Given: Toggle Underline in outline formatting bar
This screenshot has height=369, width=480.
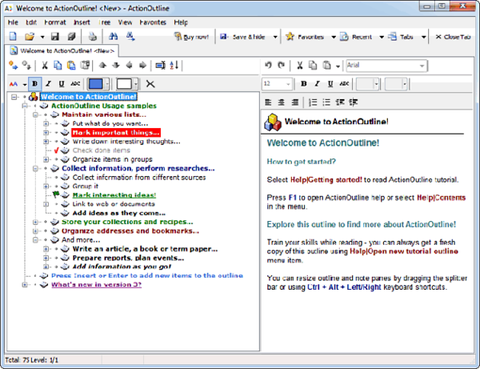Looking at the screenshot, I should click(x=61, y=84).
